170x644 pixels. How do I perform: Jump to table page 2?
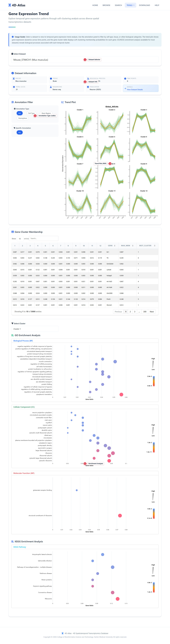(130, 311)
